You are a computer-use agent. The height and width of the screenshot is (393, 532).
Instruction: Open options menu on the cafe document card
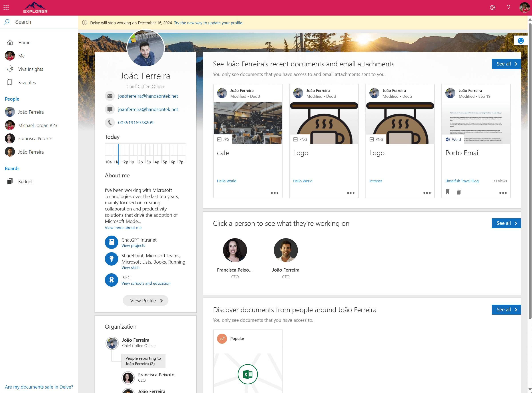tap(274, 193)
